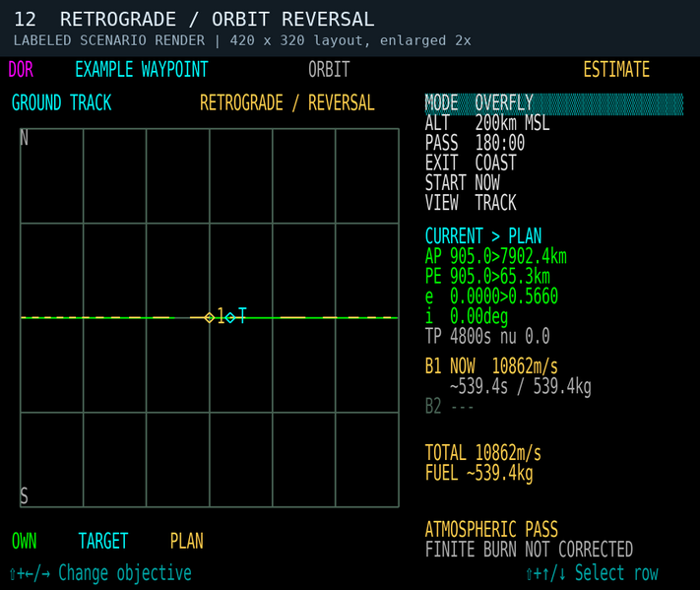Image resolution: width=700 pixels, height=590 pixels.
Task: Click the OWN legend label
Action: [x=24, y=542]
